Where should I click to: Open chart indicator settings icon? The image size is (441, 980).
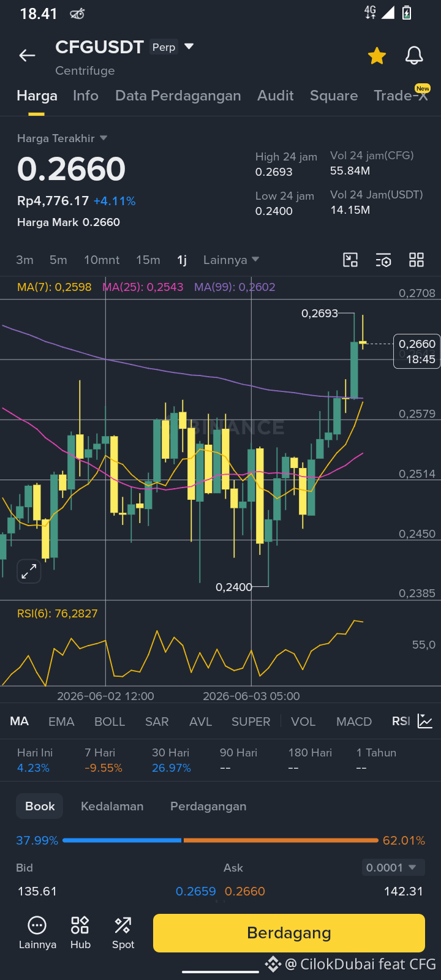383,260
